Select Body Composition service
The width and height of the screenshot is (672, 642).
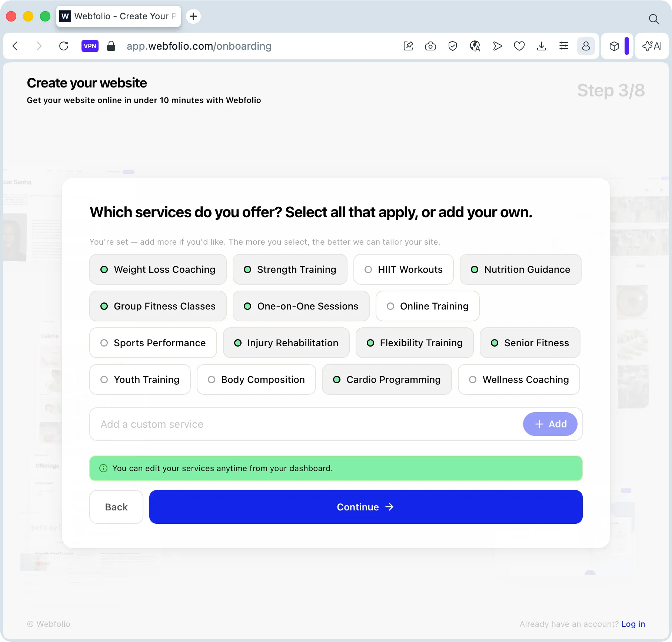(256, 380)
